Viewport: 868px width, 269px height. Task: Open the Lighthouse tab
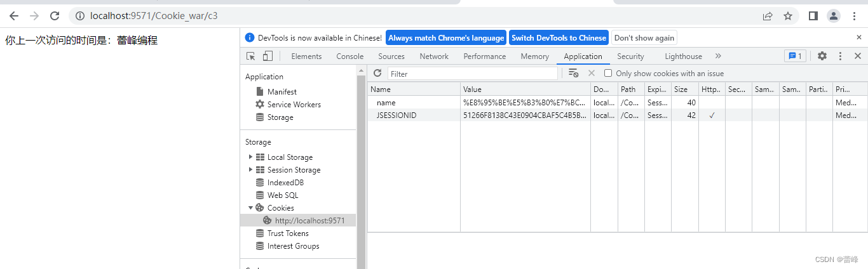(683, 56)
